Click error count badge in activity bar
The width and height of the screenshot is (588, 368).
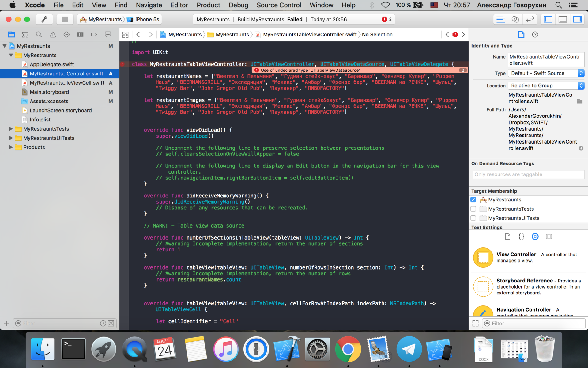(x=386, y=19)
